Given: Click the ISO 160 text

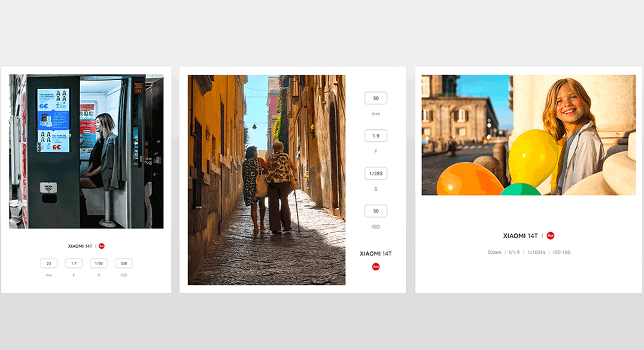Looking at the screenshot, I should 561,252.
